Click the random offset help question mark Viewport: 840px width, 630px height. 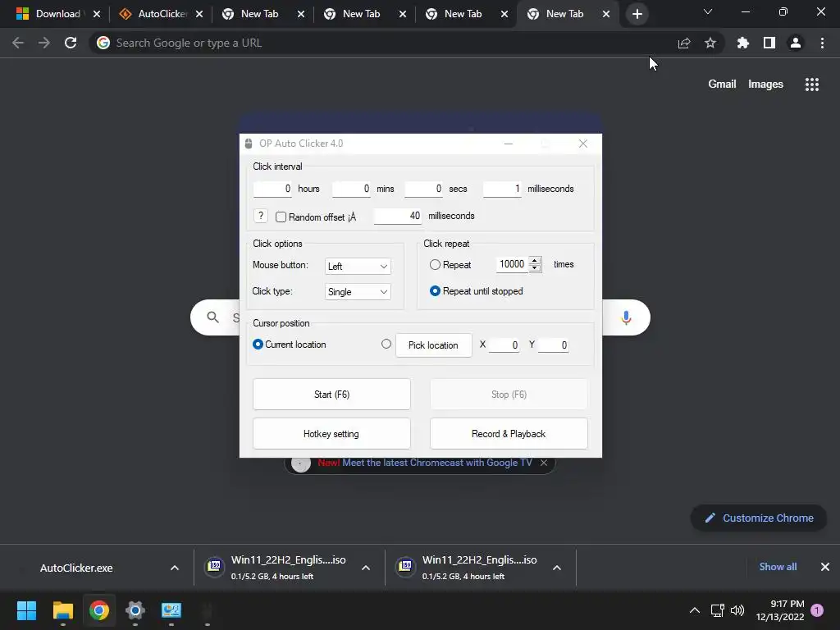(x=260, y=216)
